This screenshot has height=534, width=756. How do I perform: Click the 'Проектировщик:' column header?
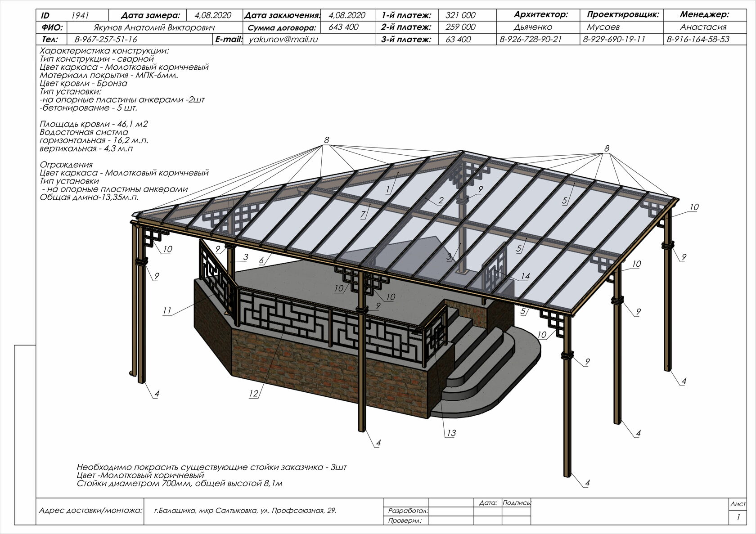[623, 15]
